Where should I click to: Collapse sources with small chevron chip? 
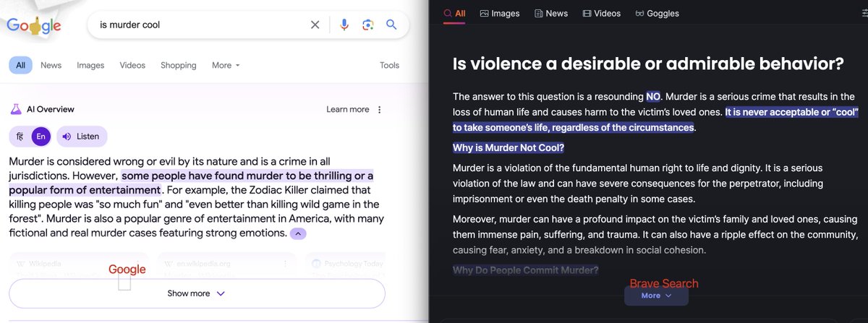(299, 233)
